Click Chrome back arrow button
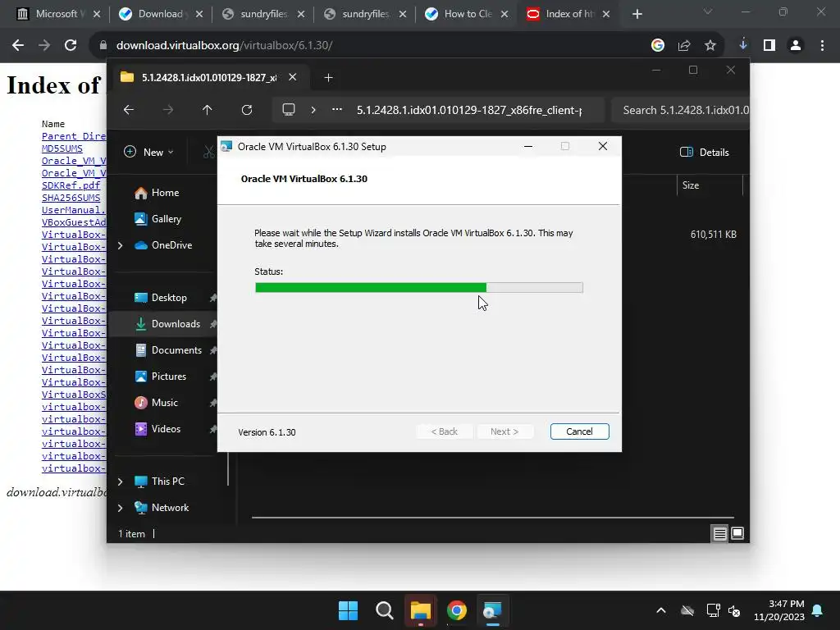840x630 pixels. (x=18, y=46)
